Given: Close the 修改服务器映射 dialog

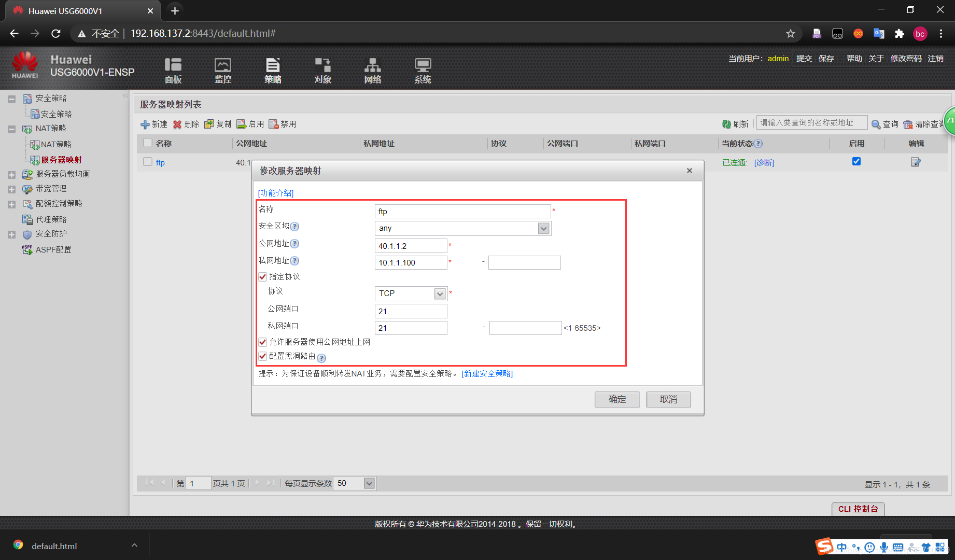Looking at the screenshot, I should pyautogui.click(x=690, y=171).
